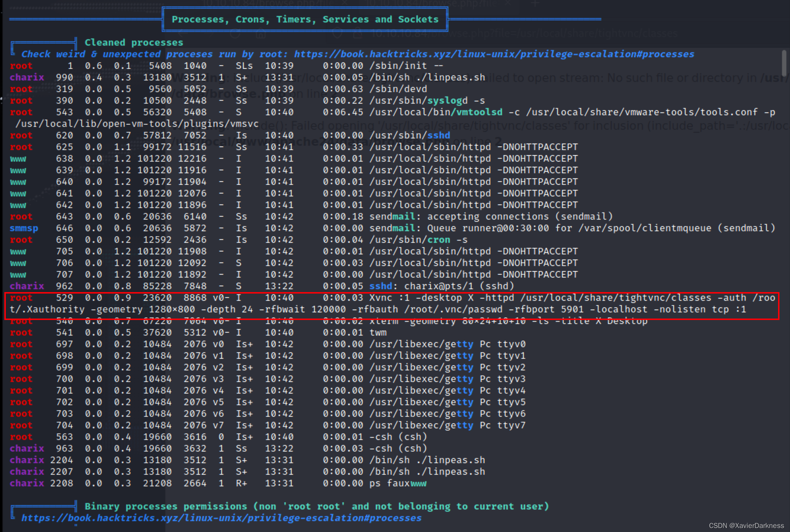Viewport: 790px width, 532px height.
Task: Click the smmsp user name in PID 646 row
Action: pyautogui.click(x=24, y=228)
